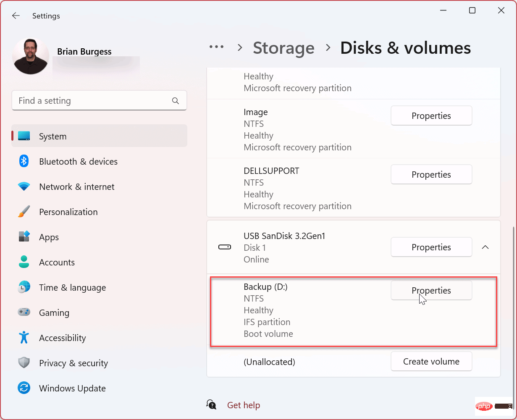Click the Accounts person icon
This screenshot has height=420, width=517.
click(x=24, y=262)
